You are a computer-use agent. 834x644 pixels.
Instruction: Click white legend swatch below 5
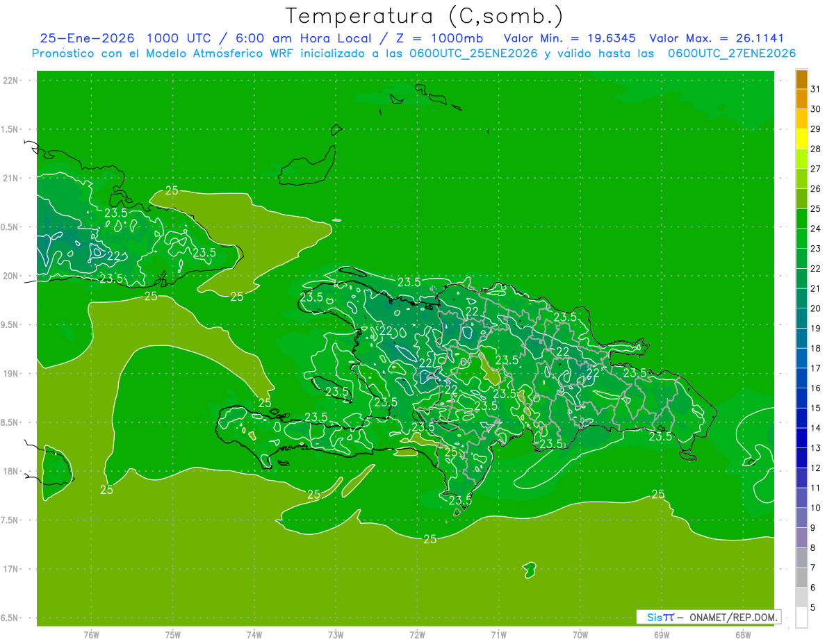coord(801,618)
